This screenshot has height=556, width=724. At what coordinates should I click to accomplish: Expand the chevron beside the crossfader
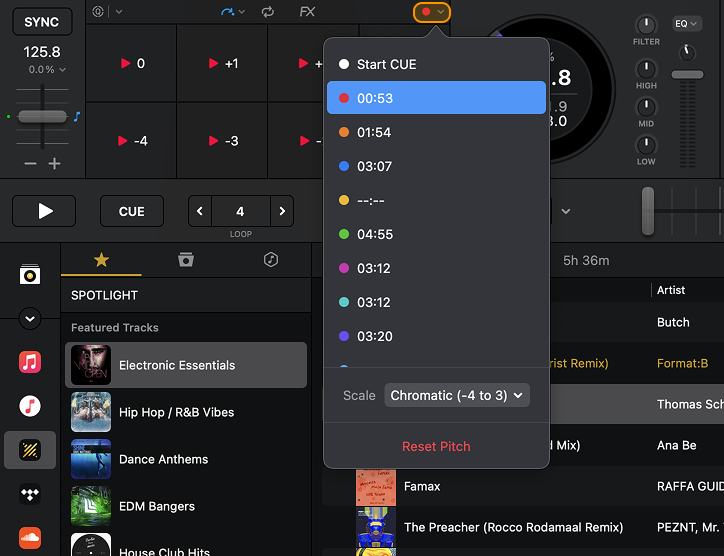[566, 211]
